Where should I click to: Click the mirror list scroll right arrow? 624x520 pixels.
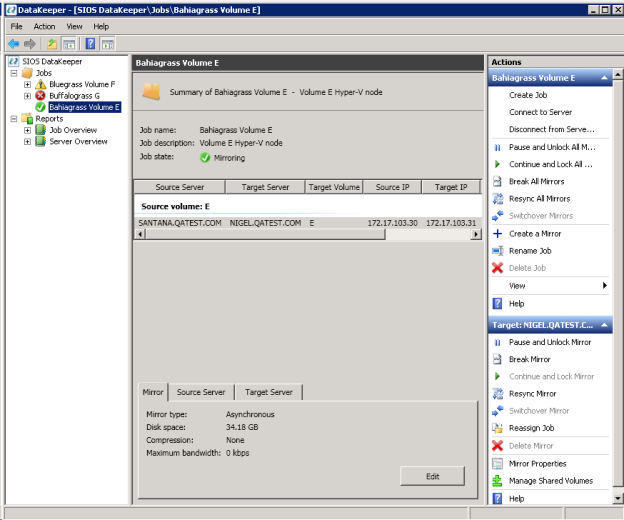476,234
